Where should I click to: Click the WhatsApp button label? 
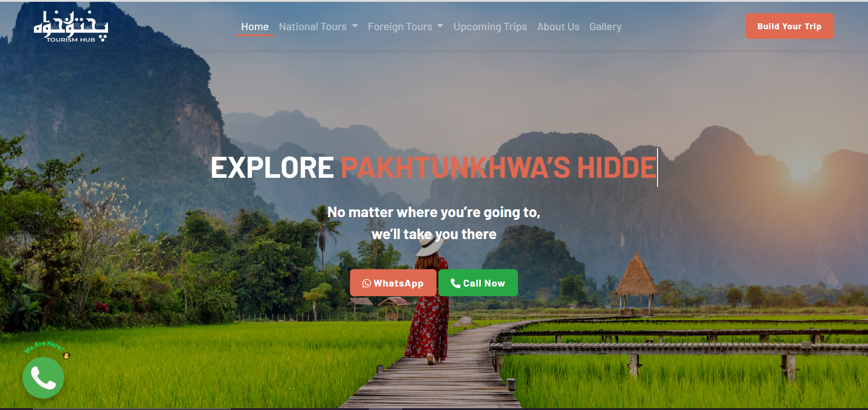(x=399, y=283)
